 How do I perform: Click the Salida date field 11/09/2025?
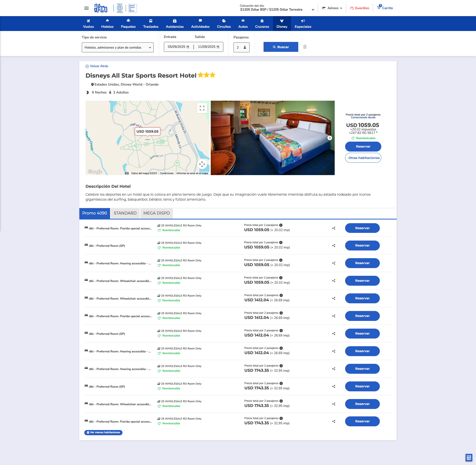[x=208, y=47]
